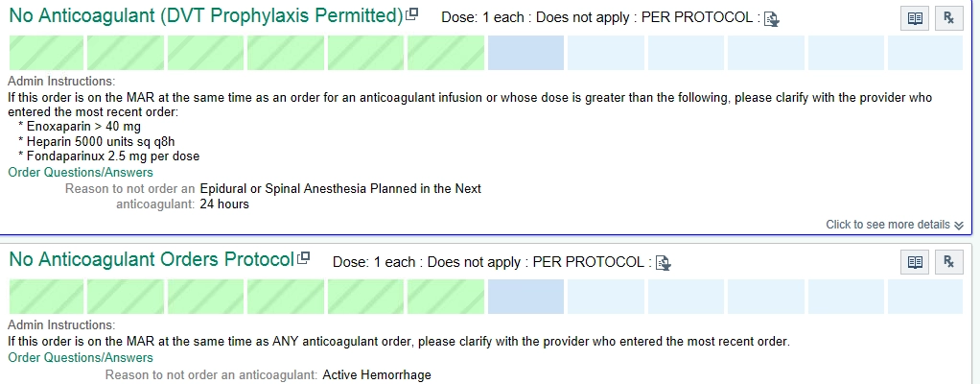This screenshot has height=384, width=980.
Task: Click the Rx button on Orders Protocol order
Action: tap(947, 262)
